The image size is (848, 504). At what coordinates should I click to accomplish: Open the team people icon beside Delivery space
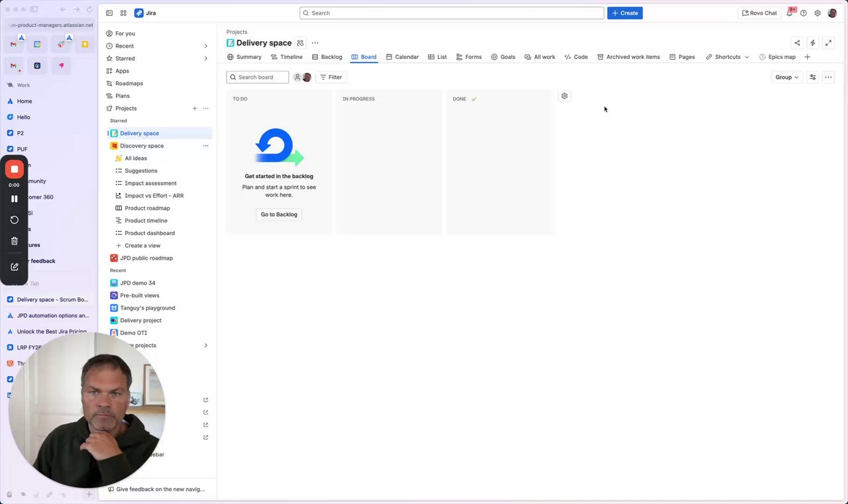pyautogui.click(x=300, y=43)
